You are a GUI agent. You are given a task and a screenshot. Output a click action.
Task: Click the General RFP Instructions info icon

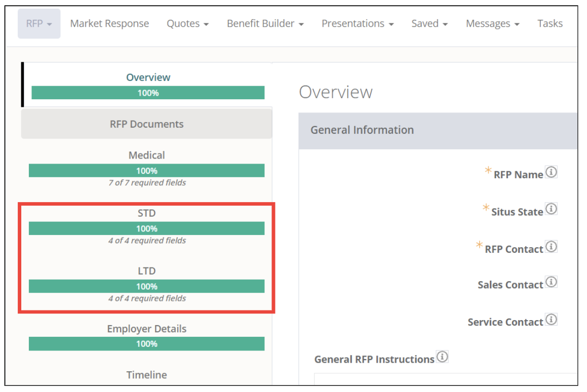(442, 357)
